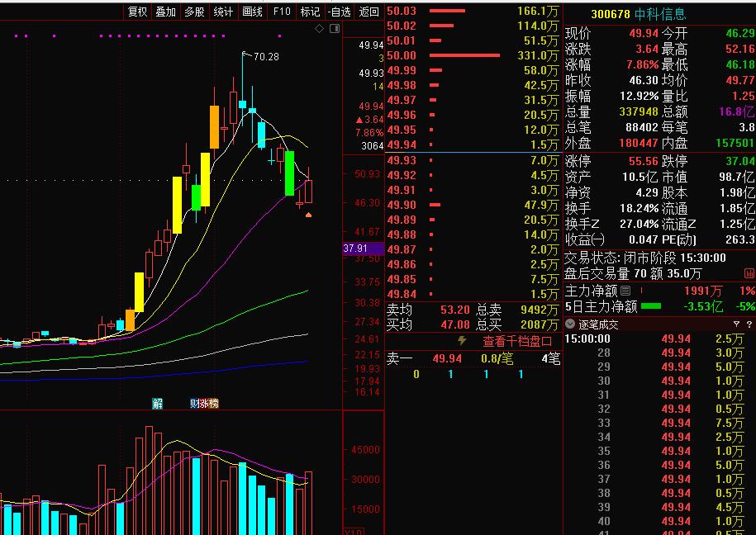Select the sell order price 49.99
The width and height of the screenshot is (756, 535).
[402, 70]
